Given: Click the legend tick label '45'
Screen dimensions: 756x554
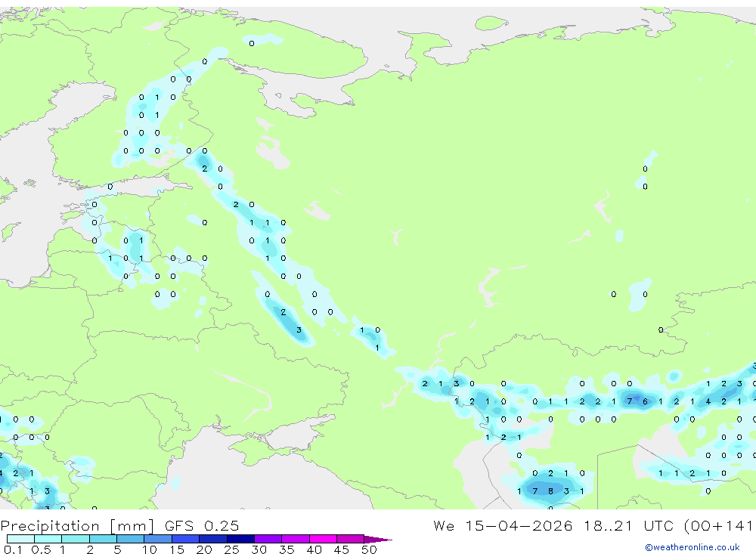Looking at the screenshot, I should pyautogui.click(x=342, y=549).
